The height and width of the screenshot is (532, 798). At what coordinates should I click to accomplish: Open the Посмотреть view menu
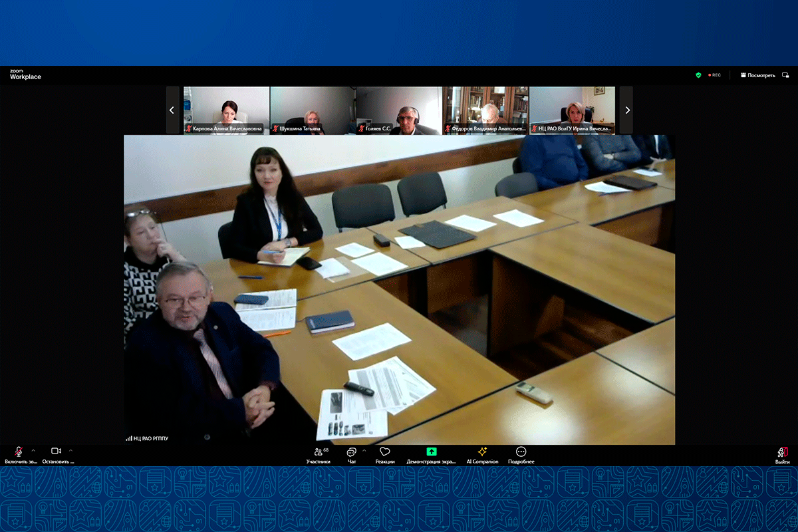coord(757,75)
